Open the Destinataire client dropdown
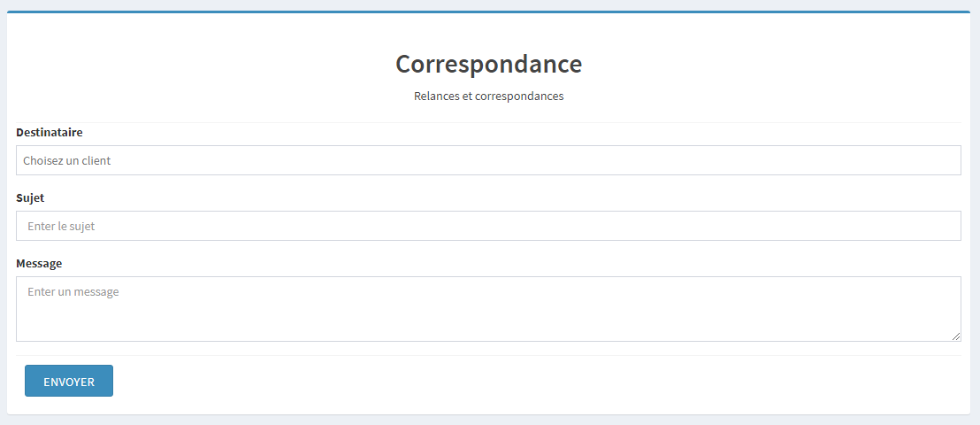Viewport: 980px width, 425px height. 488,160
